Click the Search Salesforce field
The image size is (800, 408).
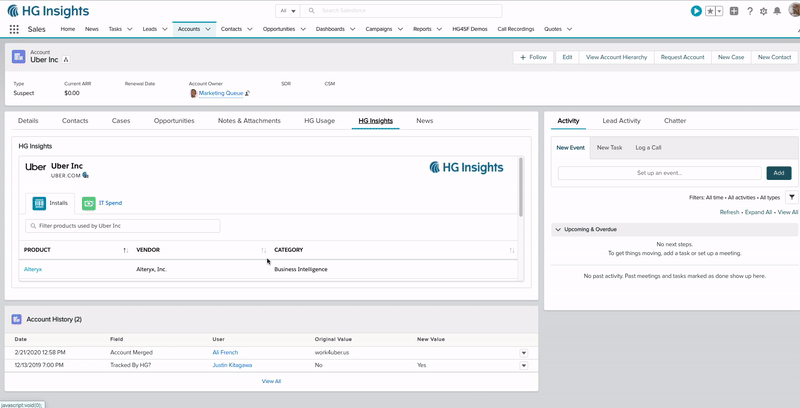click(401, 11)
